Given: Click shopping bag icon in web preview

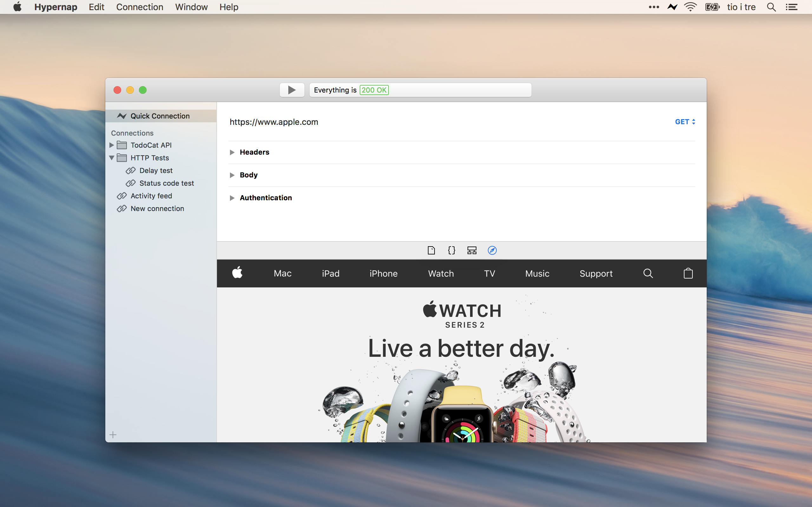Looking at the screenshot, I should point(688,273).
